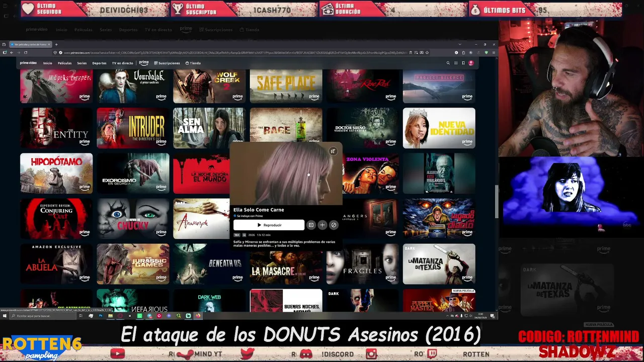Open the prime tab in navigation
Image resolution: width=644 pixels, height=362 pixels.
(x=143, y=63)
